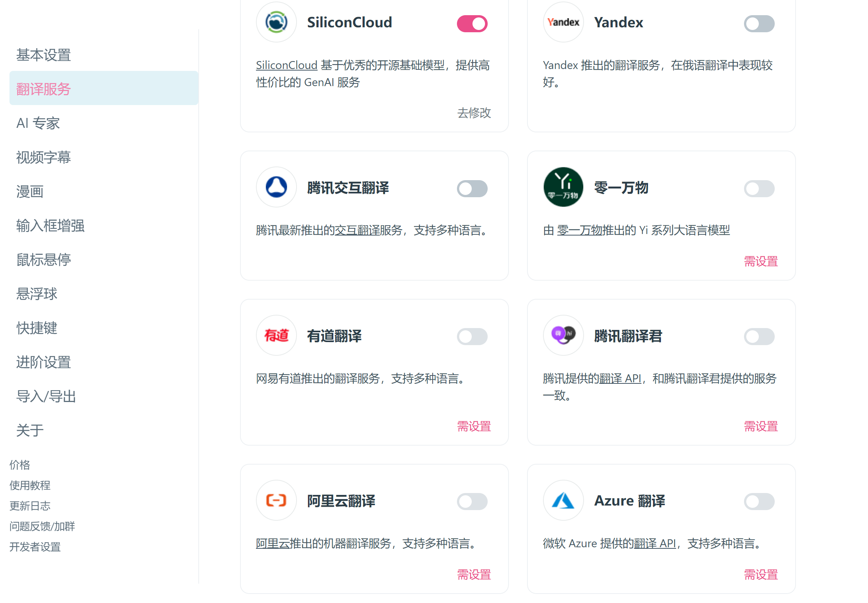The image size is (868, 603).
Task: Click the Azure 翻译 logo icon
Action: pos(563,501)
